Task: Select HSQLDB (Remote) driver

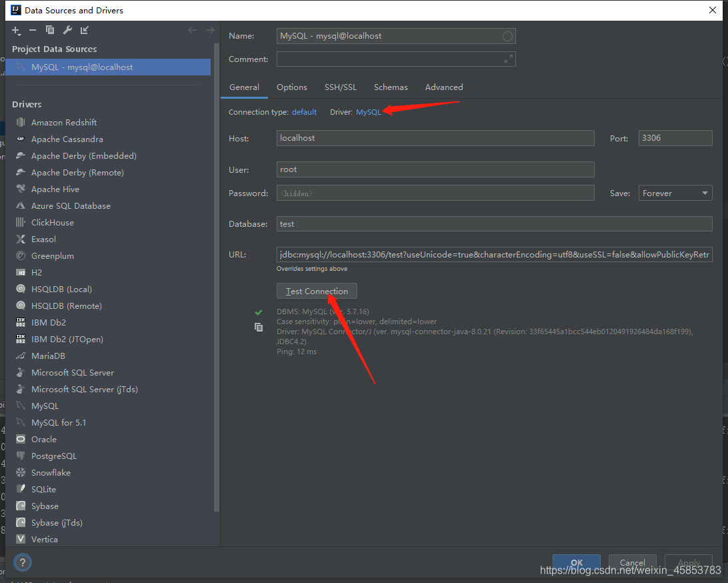Action: pos(67,306)
